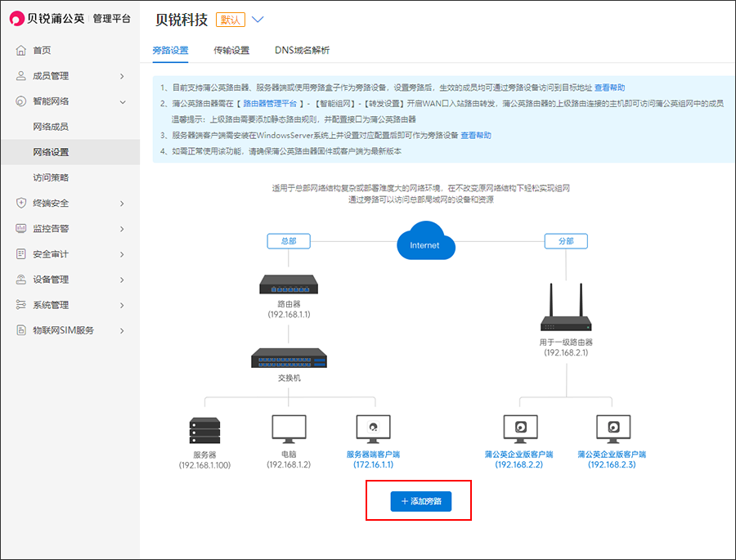Screen dimensions: 736x560
Task: Click the 用于一级路由器 antenna router icon
Action: coord(566,307)
